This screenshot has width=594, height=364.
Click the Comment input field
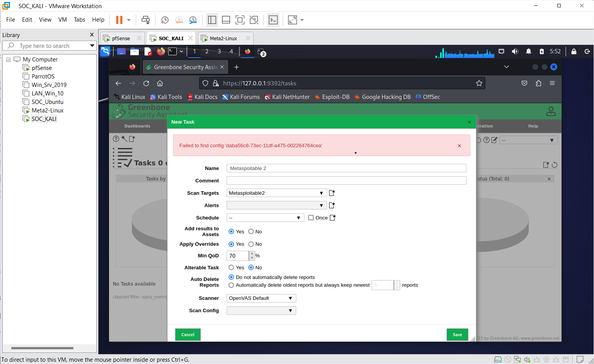click(x=346, y=180)
